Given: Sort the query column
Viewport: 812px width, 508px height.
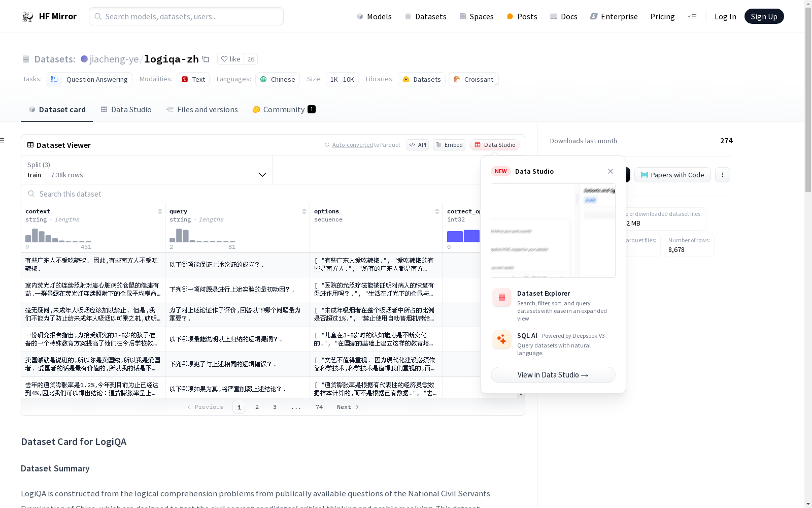Looking at the screenshot, I should pos(304,211).
